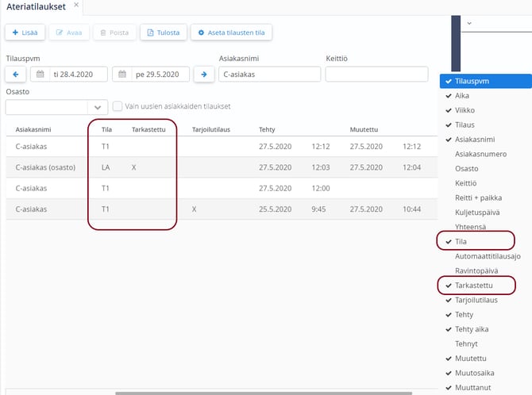Toggle Muutettu column in column list
This screenshot has height=395, width=532.
tap(486, 358)
